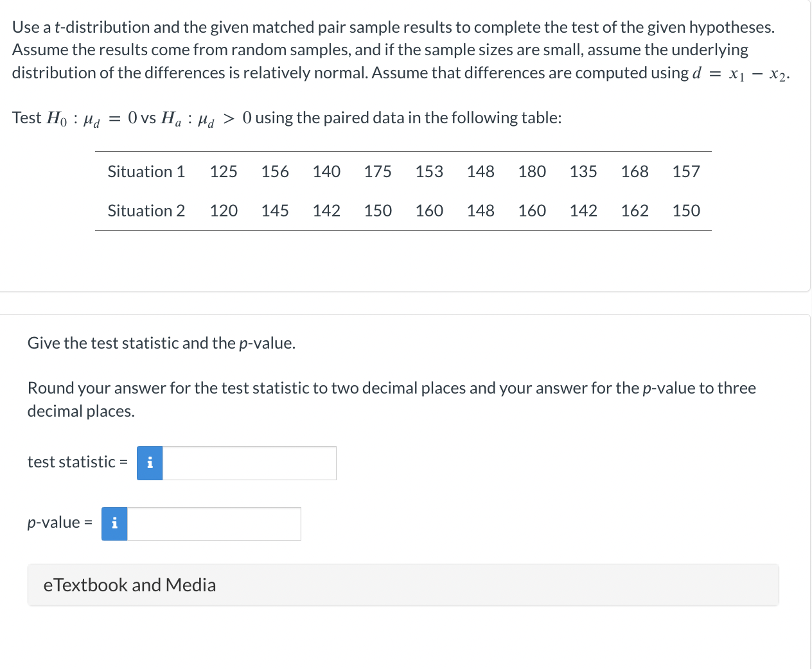This screenshot has height=669, width=812.
Task: Click the value 160 in Situation 2
Action: [429, 211]
